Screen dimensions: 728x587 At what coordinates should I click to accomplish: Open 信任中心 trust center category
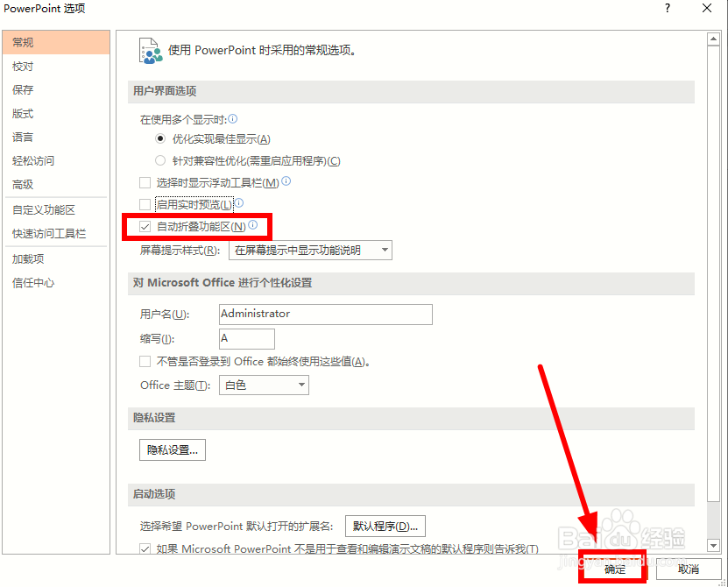click(56, 283)
